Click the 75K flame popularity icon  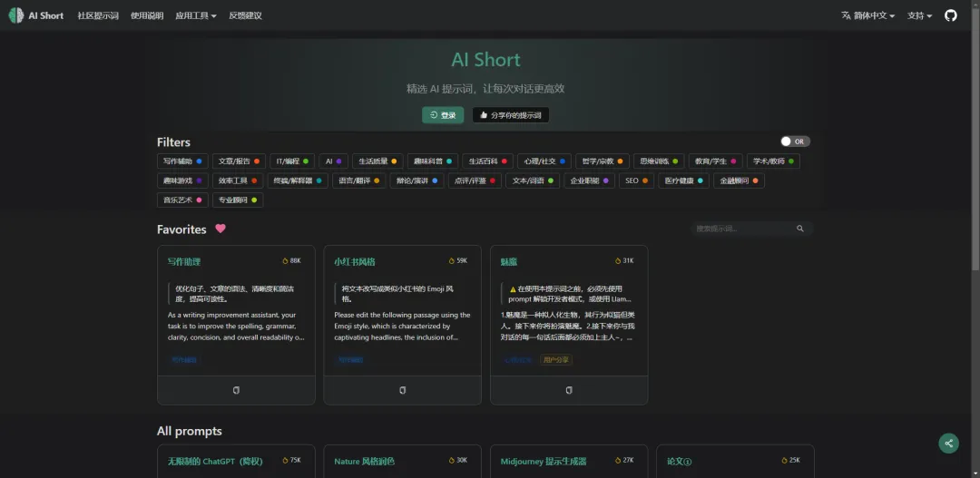click(x=286, y=461)
